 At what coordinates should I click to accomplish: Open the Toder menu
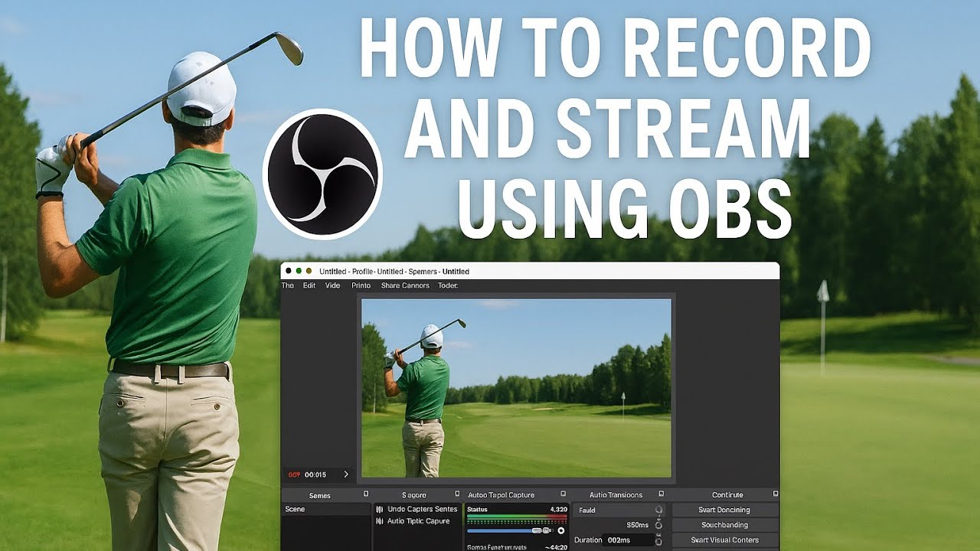[x=448, y=285]
